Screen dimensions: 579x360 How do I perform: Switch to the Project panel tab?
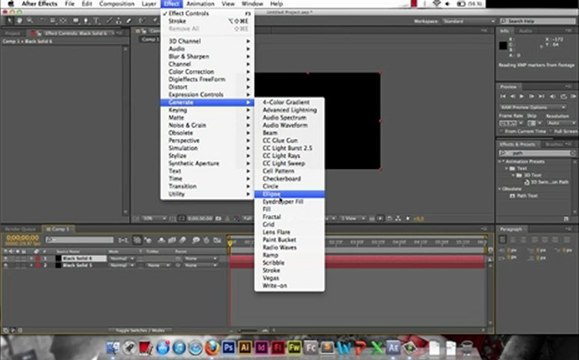pos(12,33)
